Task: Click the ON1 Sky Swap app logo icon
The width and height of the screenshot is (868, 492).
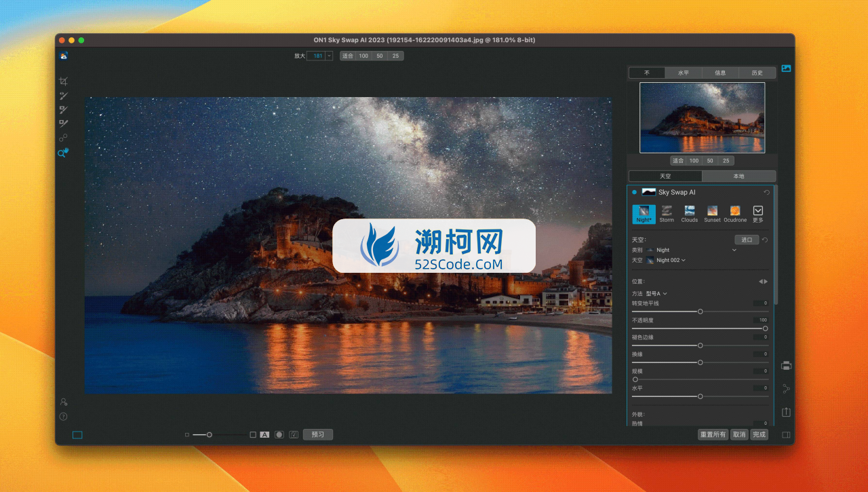Action: (64, 56)
